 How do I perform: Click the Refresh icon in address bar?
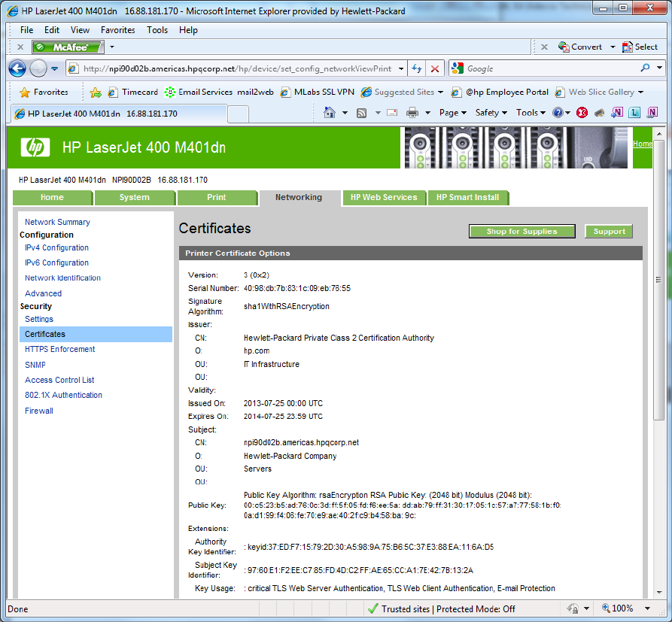416,68
